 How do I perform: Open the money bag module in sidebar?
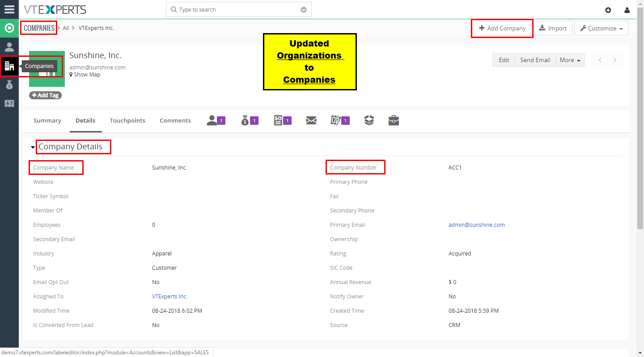(x=9, y=85)
